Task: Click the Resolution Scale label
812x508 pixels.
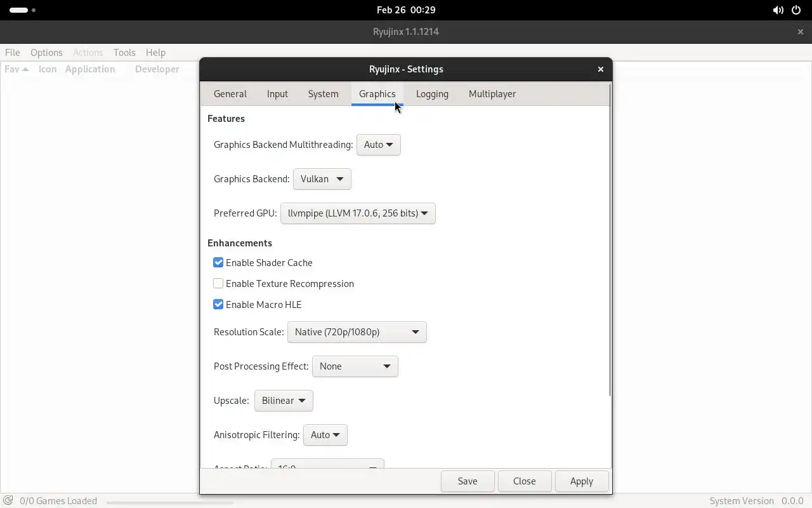Action: 249,332
